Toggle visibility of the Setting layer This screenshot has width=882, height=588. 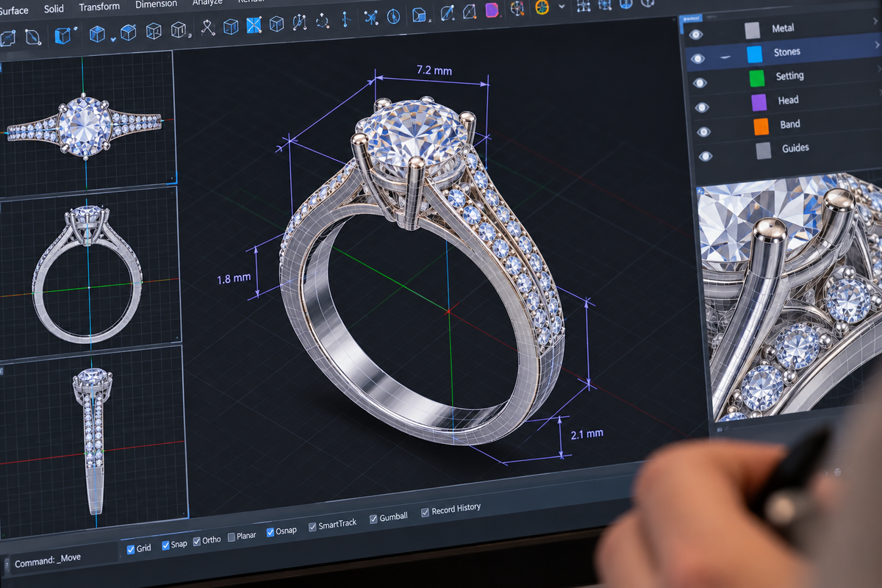point(700,83)
